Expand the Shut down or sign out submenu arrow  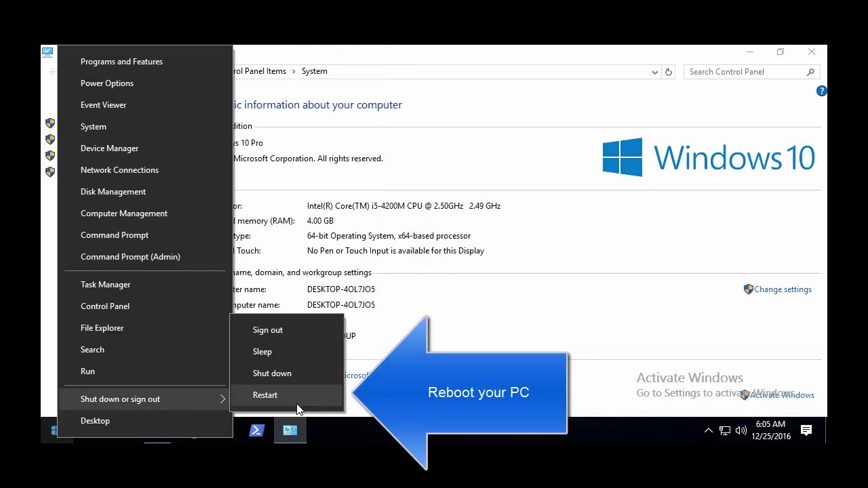tap(222, 399)
